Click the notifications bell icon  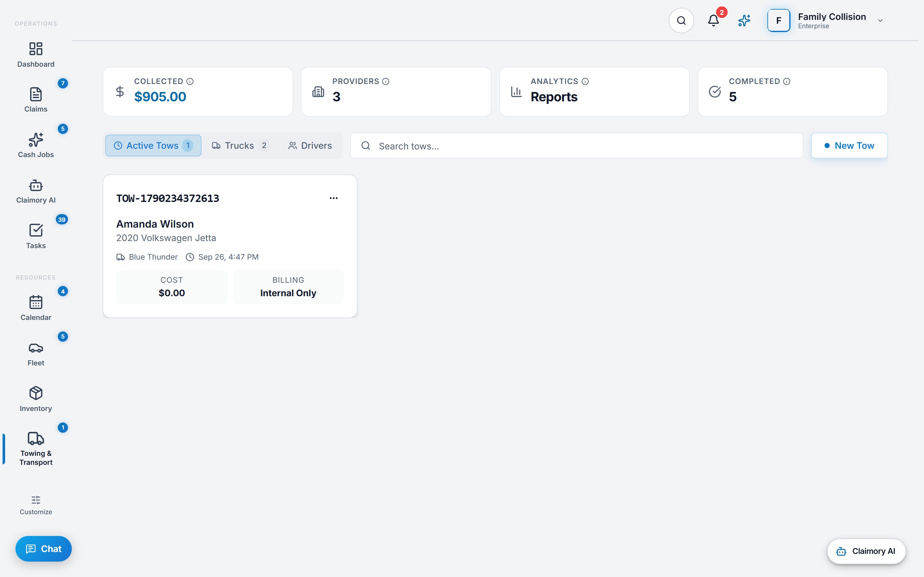[x=713, y=21]
